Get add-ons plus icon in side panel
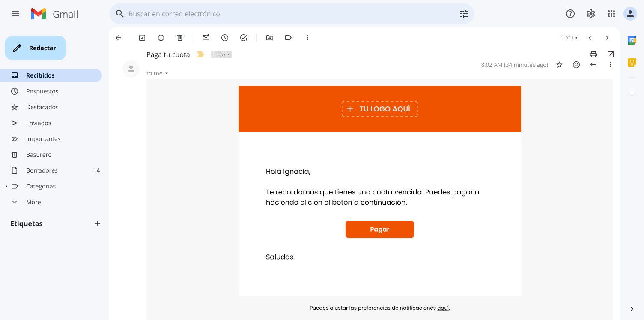The width and height of the screenshot is (644, 320). coord(632,93)
